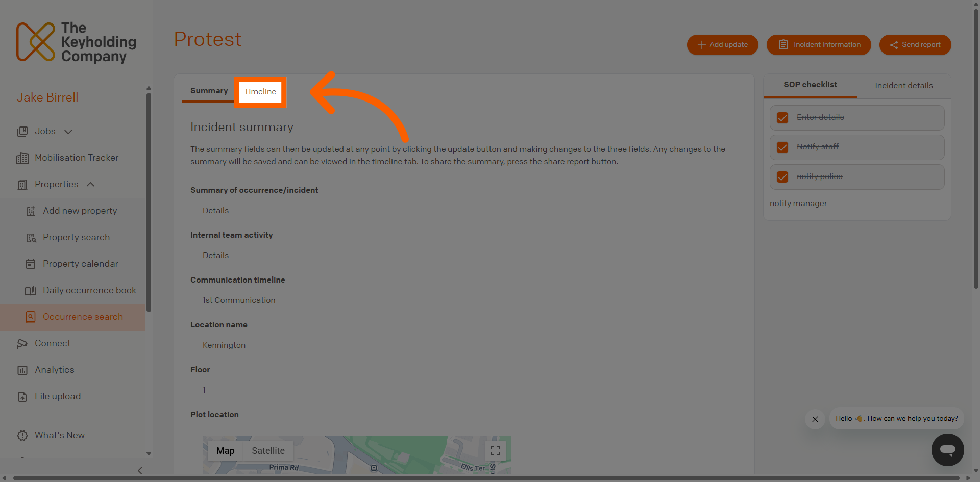Open the Property calendar icon
Viewport: 980px width, 482px height.
tap(31, 264)
